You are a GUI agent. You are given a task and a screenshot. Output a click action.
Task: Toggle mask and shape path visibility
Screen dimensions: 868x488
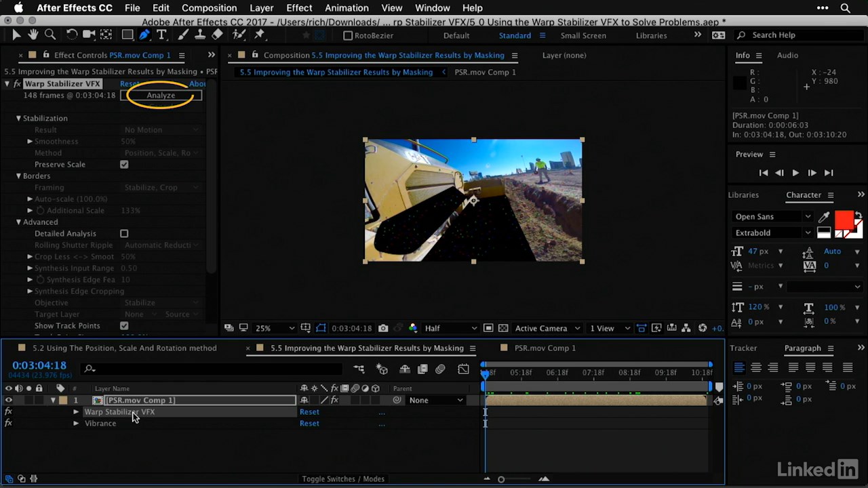[x=321, y=328]
